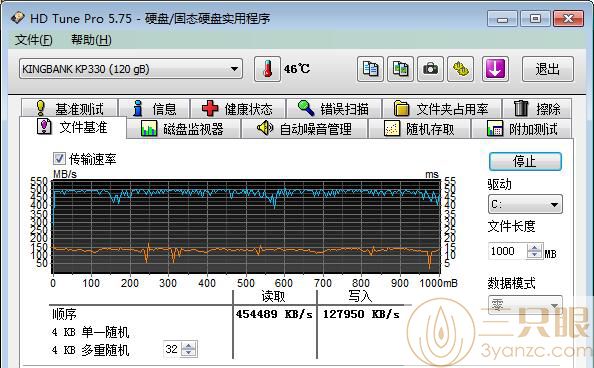Decrease file length with the down spinner
Viewport: 594px width, 368px height.
pyautogui.click(x=535, y=254)
